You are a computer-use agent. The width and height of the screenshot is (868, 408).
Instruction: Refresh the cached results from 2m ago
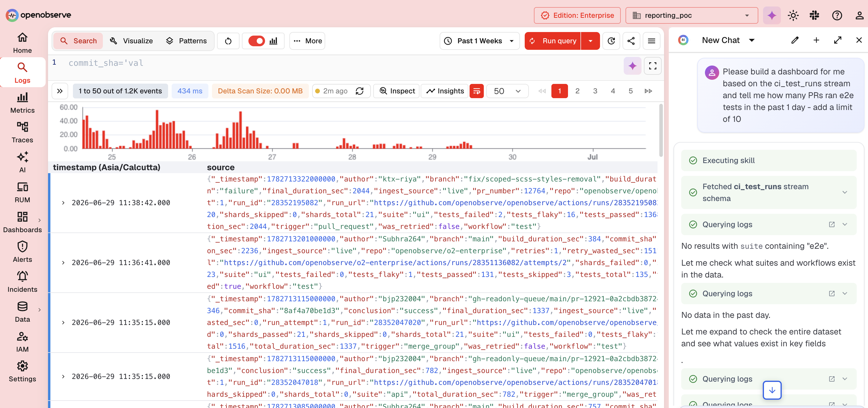click(360, 91)
